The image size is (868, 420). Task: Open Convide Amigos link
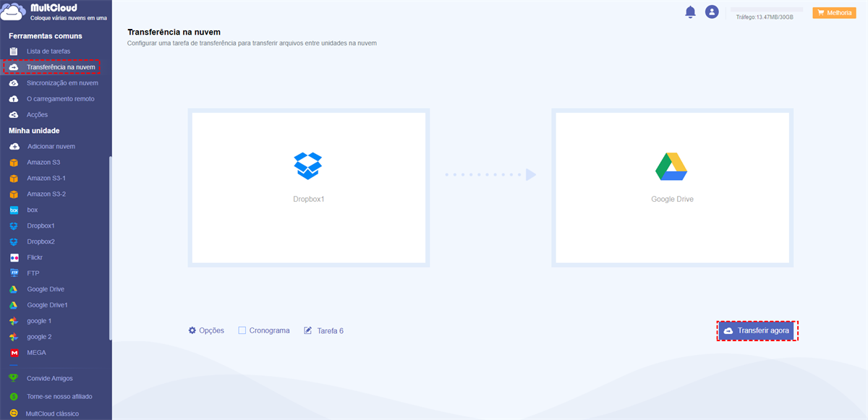(50, 378)
